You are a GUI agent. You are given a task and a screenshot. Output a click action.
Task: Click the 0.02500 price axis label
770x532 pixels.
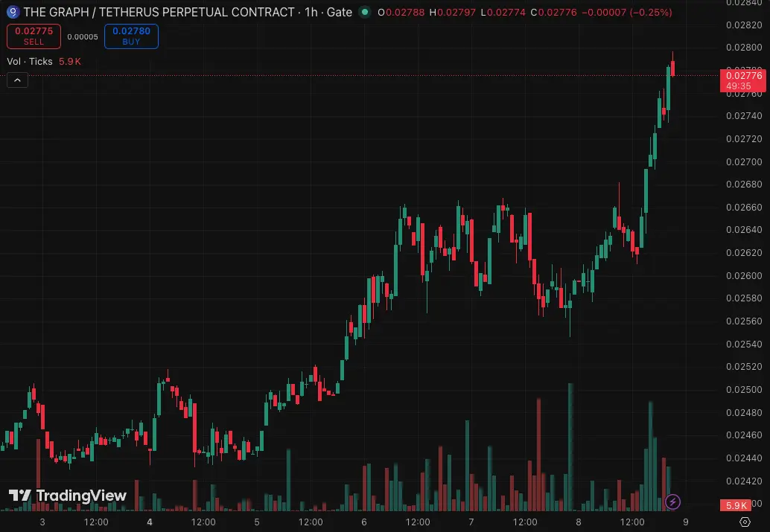click(744, 389)
